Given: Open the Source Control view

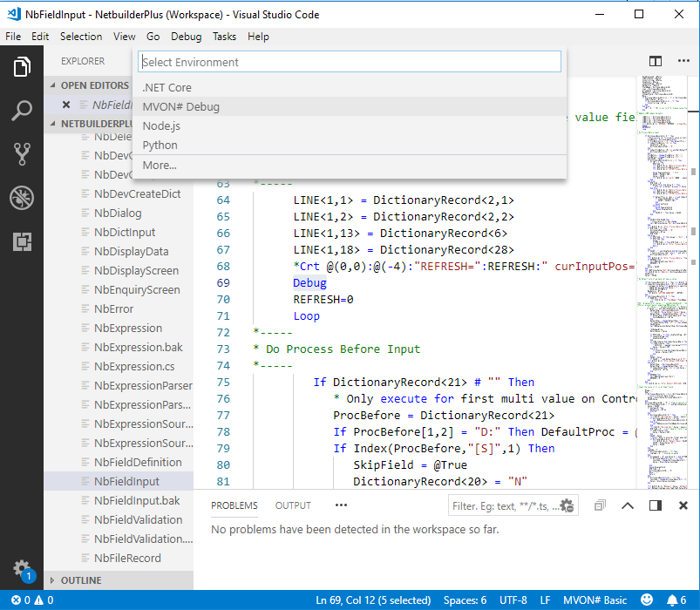Looking at the screenshot, I should click(x=22, y=154).
